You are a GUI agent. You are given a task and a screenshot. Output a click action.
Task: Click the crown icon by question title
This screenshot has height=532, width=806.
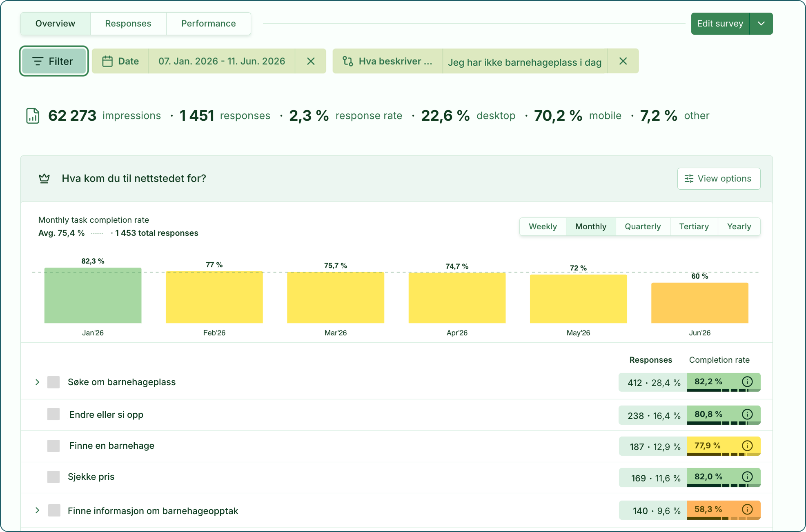click(44, 179)
